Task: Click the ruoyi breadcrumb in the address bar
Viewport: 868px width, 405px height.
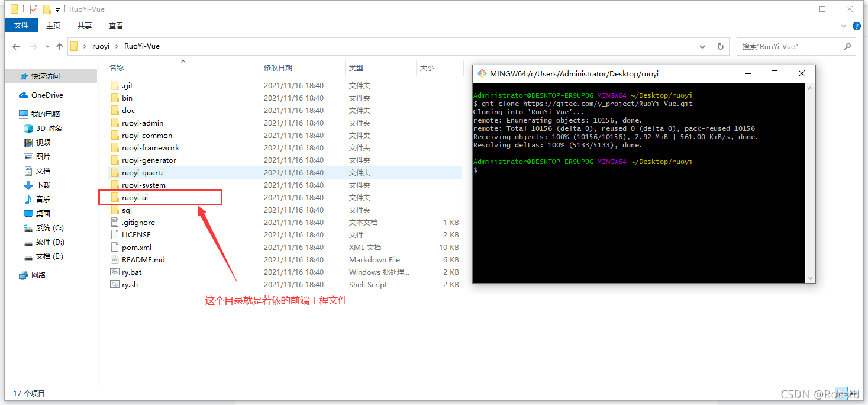Action: [x=101, y=46]
